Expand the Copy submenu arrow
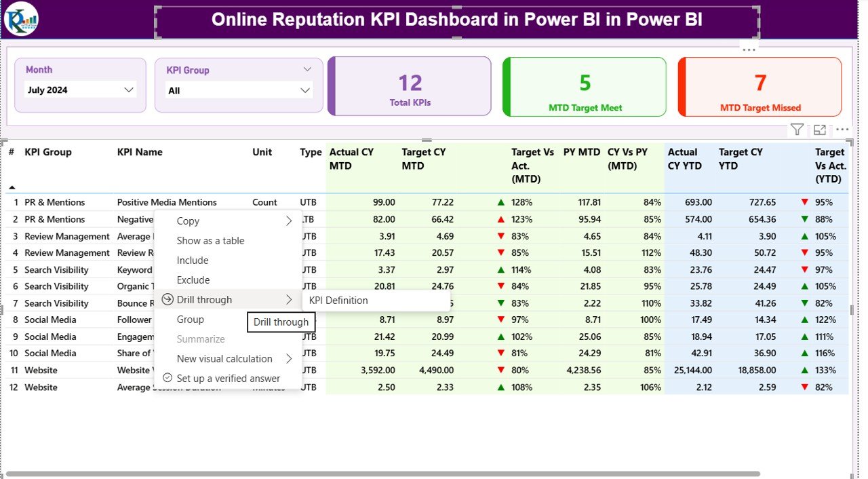 pos(289,221)
